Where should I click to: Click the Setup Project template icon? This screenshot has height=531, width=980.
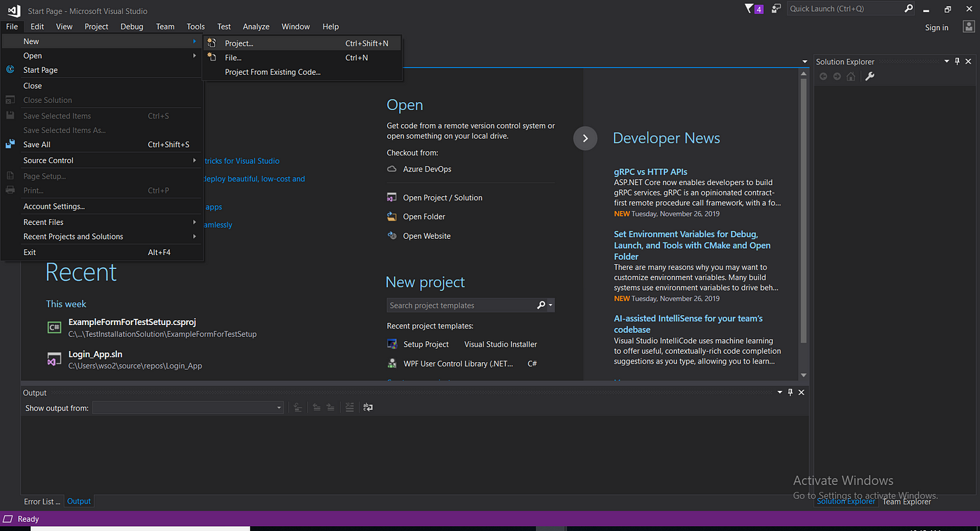click(x=392, y=344)
